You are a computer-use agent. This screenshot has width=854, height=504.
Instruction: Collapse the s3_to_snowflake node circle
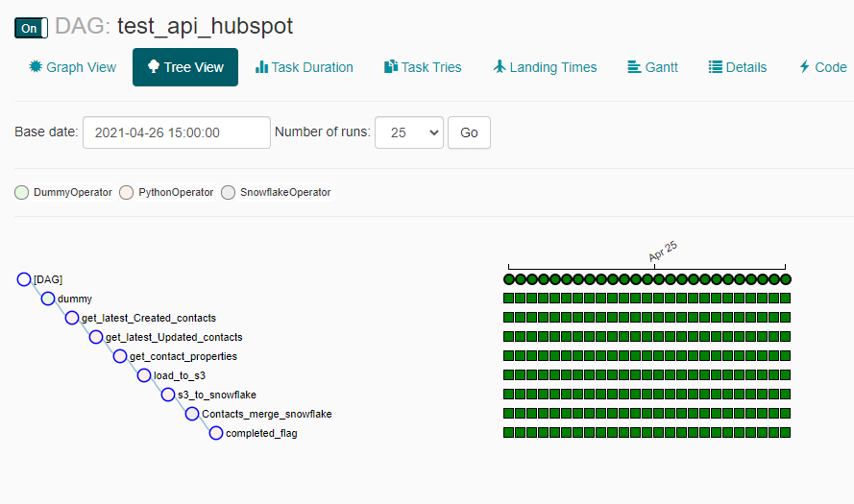(168, 395)
